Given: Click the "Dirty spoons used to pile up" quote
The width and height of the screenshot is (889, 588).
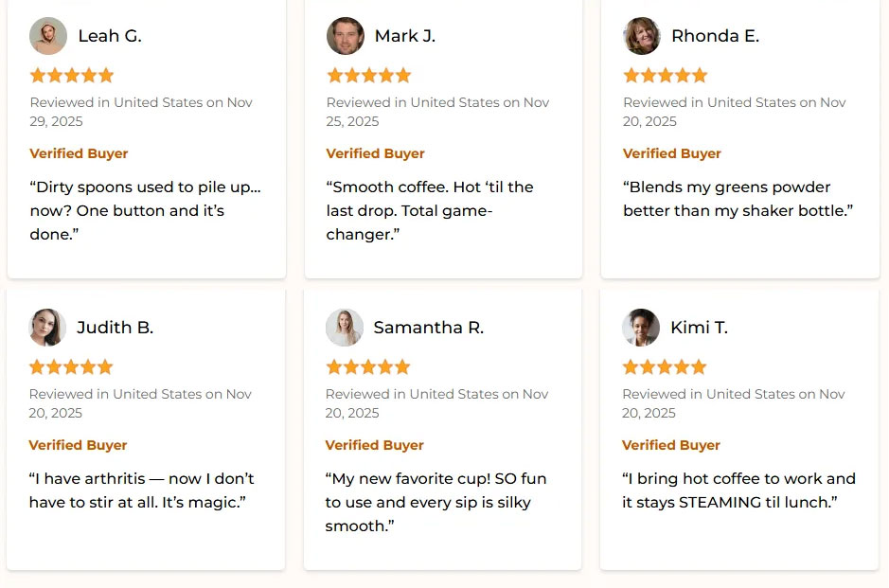Looking at the screenshot, I should point(145,210).
